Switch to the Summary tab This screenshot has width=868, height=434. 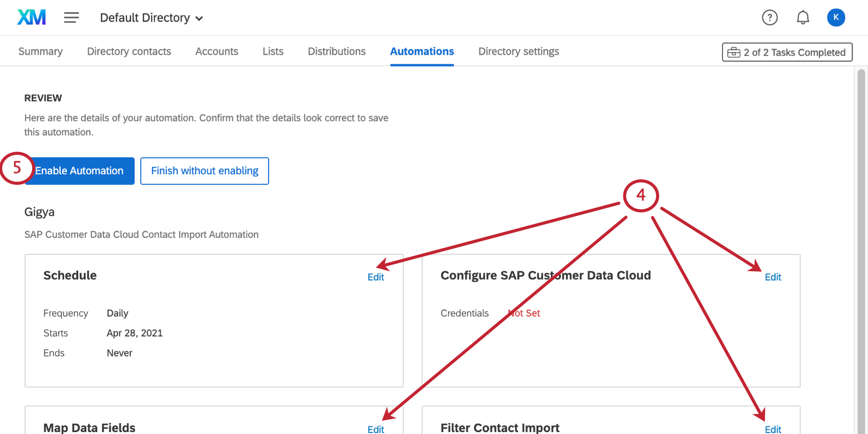40,52
